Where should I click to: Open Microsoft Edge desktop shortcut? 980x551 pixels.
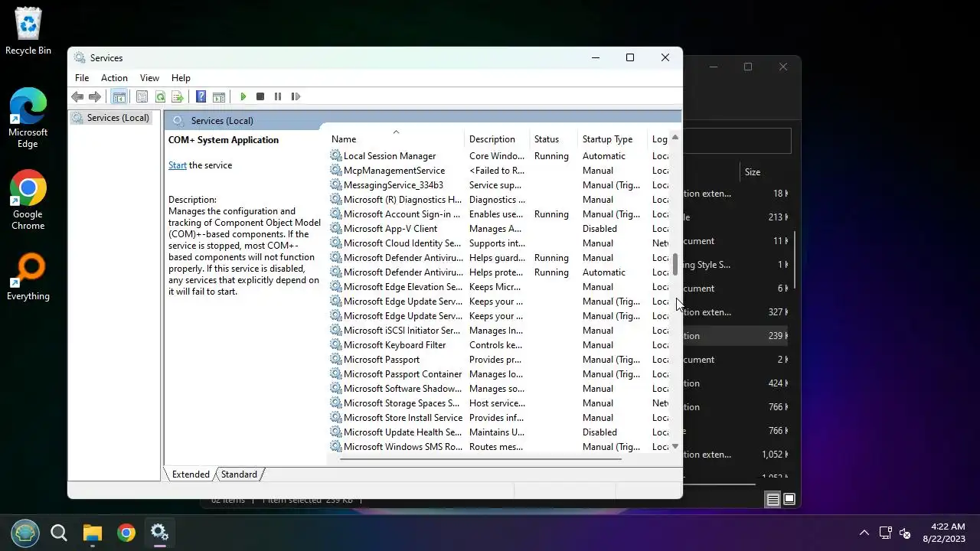[28, 119]
